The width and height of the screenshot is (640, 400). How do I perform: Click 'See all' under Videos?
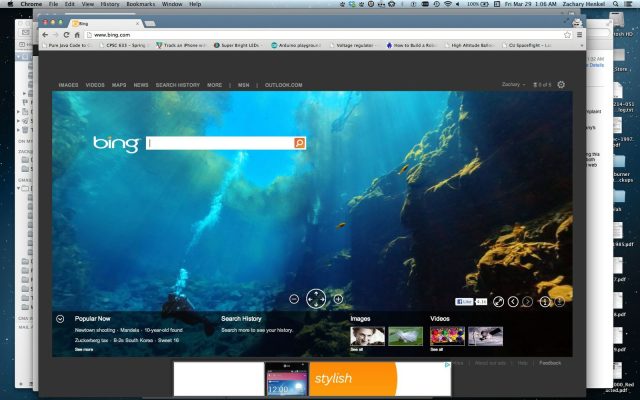point(436,350)
